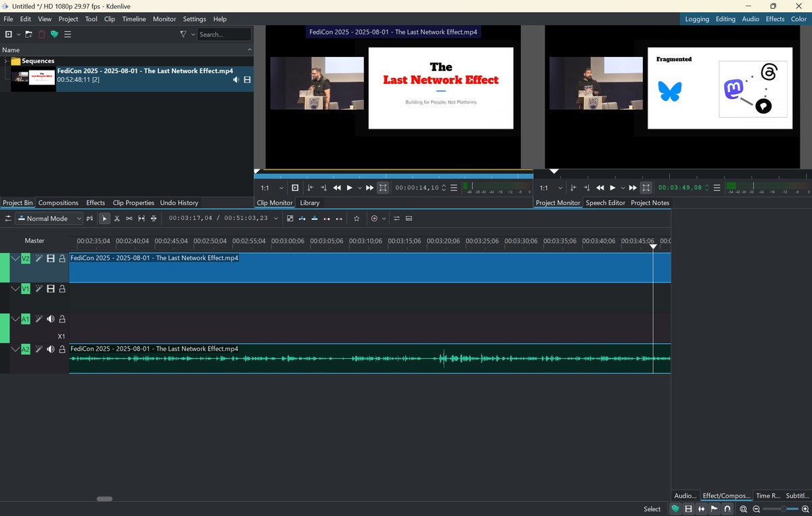This screenshot has height=516, width=812.
Task: Open the filter funnel in Project Bin
Action: click(x=183, y=35)
